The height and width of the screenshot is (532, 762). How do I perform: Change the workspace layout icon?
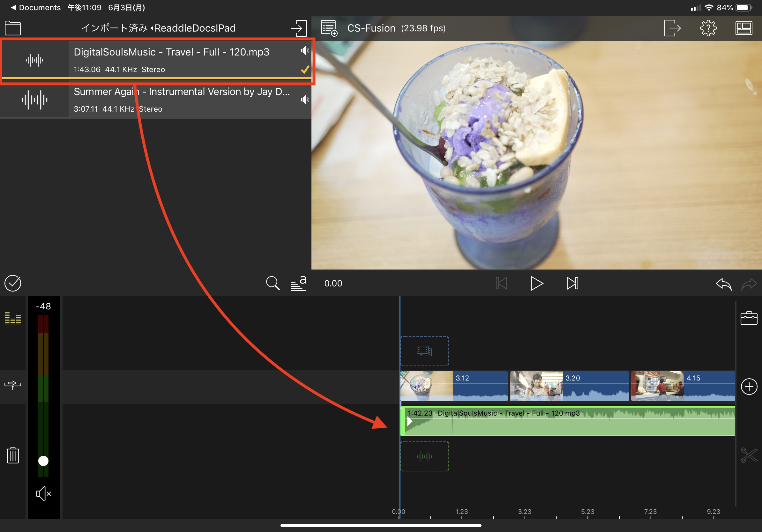click(744, 28)
